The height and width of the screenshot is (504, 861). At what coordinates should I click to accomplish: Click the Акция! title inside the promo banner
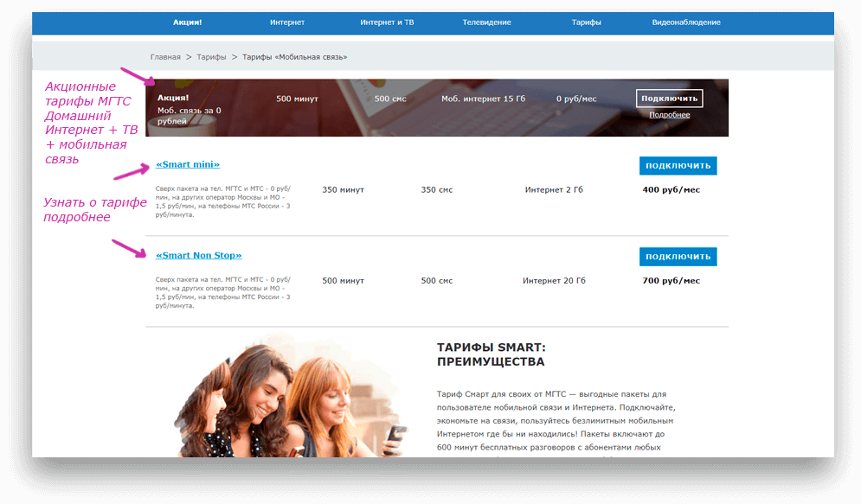(173, 98)
